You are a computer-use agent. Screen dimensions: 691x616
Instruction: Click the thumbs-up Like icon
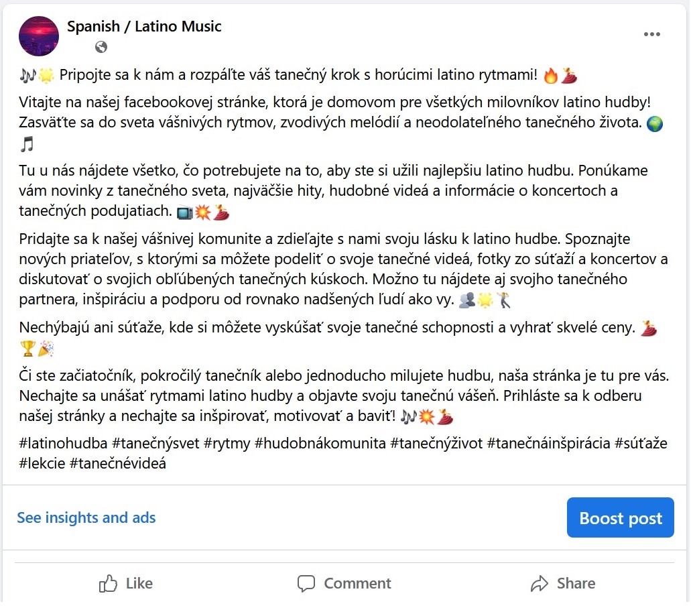pos(108,583)
